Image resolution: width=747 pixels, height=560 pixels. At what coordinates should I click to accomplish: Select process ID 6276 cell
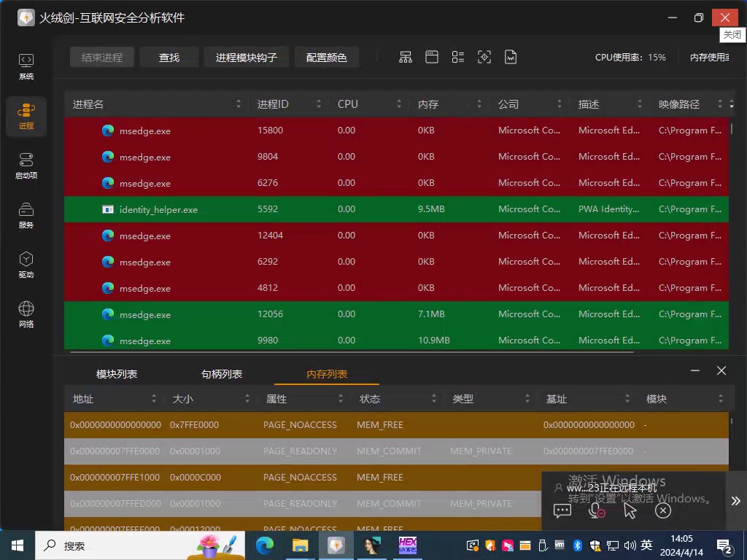(x=268, y=183)
